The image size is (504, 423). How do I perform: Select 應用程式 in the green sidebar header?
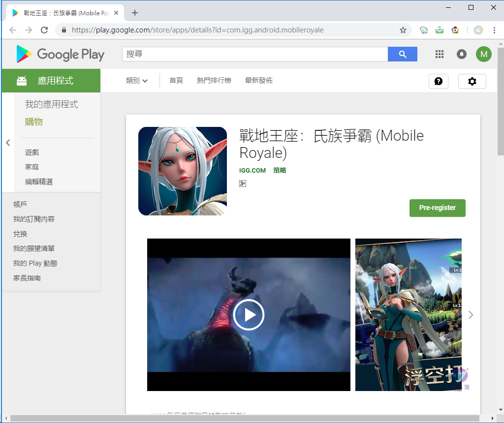(x=56, y=81)
